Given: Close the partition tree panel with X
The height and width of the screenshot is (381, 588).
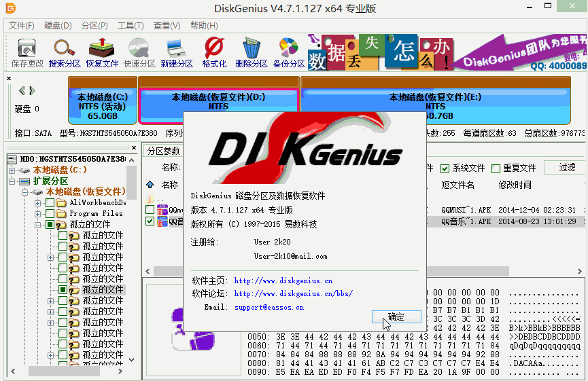Looking at the screenshot, I should pyautogui.click(x=134, y=148).
